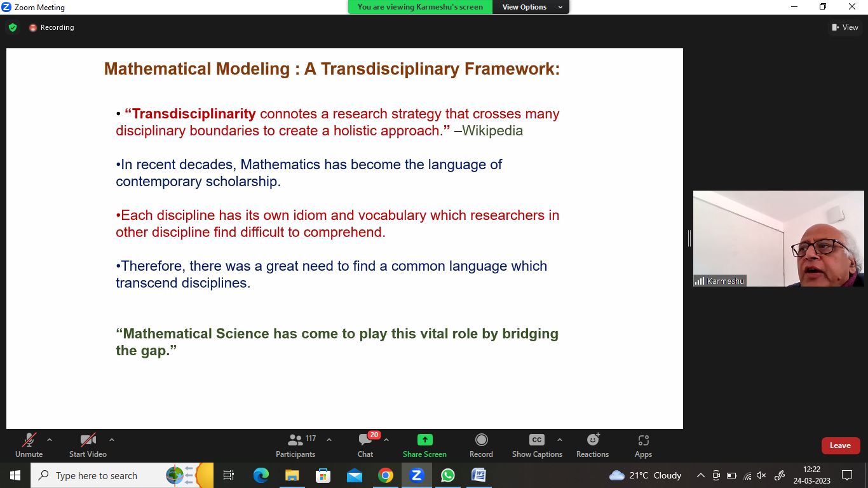
Task: Open the Chat panel
Action: (365, 445)
